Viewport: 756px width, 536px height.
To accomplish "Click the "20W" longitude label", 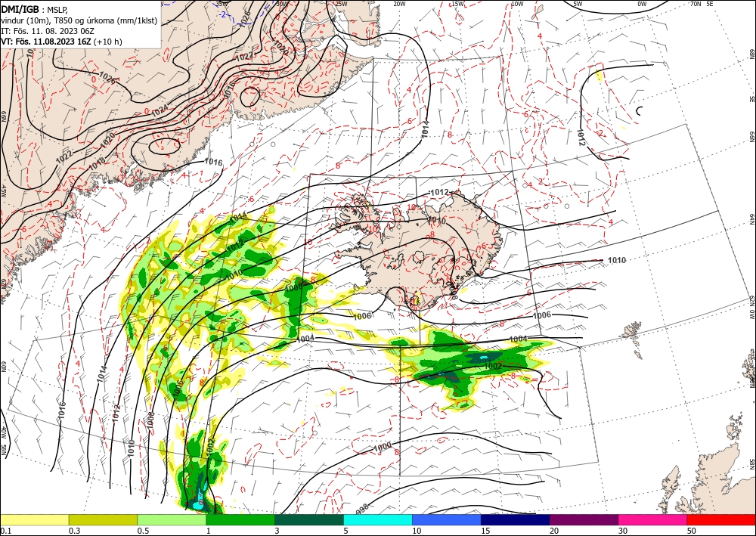I will [399, 3].
